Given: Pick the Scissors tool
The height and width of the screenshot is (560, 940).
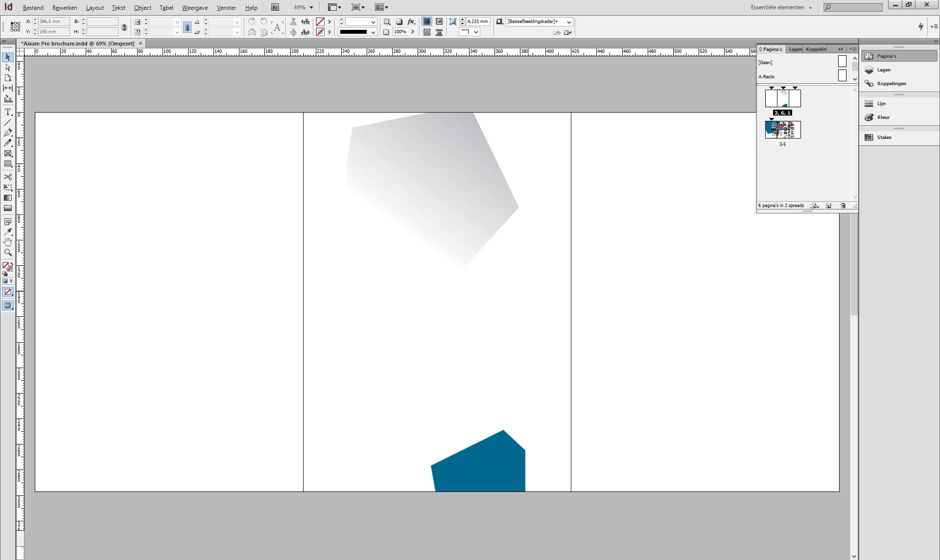Looking at the screenshot, I should pos(8,177).
